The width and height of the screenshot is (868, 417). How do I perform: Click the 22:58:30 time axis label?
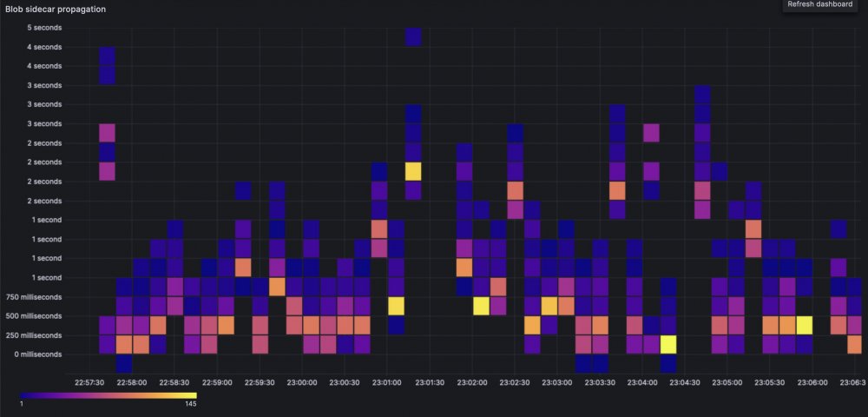[174, 382]
